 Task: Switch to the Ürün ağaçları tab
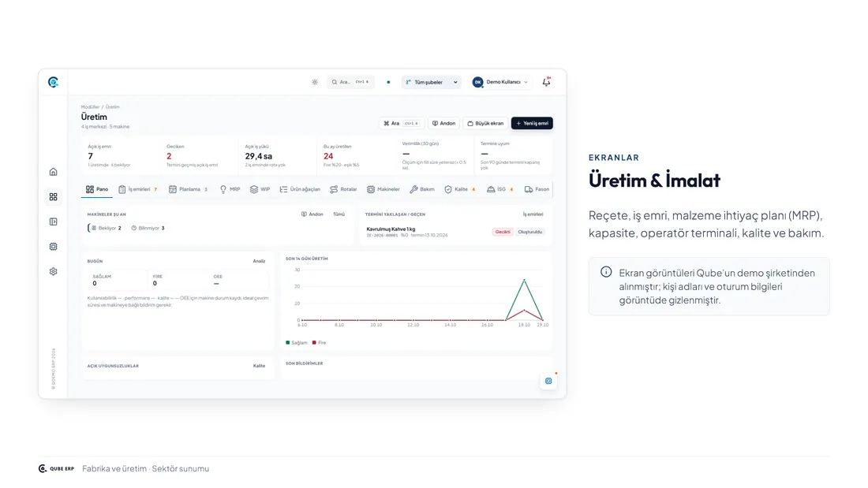point(300,189)
